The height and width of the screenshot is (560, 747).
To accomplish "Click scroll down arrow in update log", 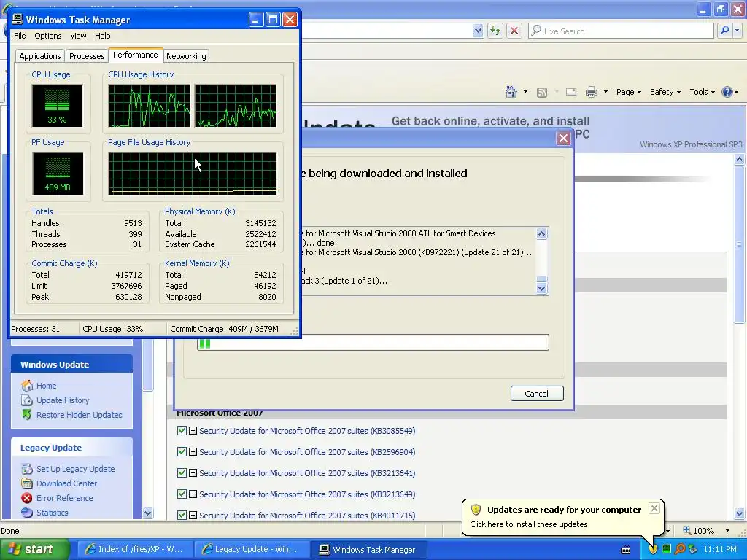I will [542, 288].
